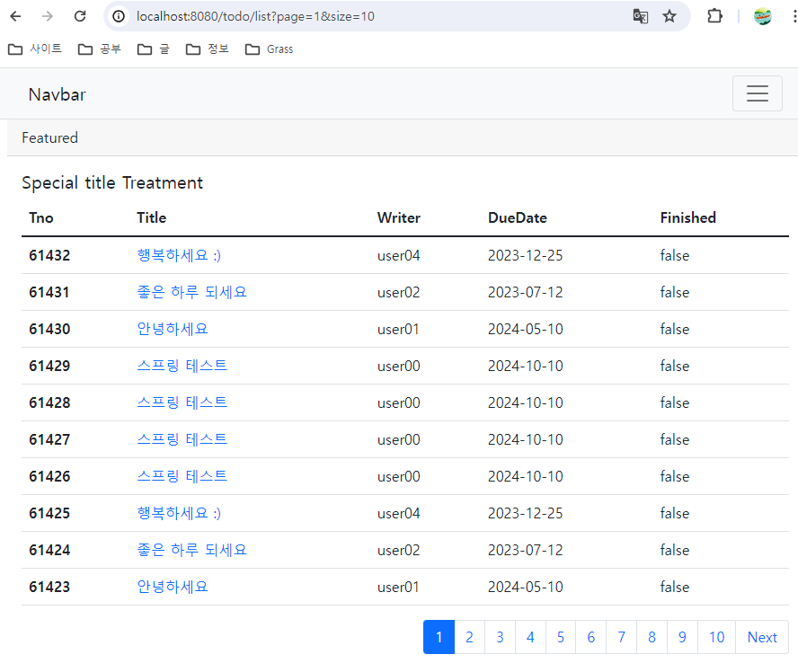Click the Next pagination button
798x672 pixels.
pyautogui.click(x=762, y=637)
